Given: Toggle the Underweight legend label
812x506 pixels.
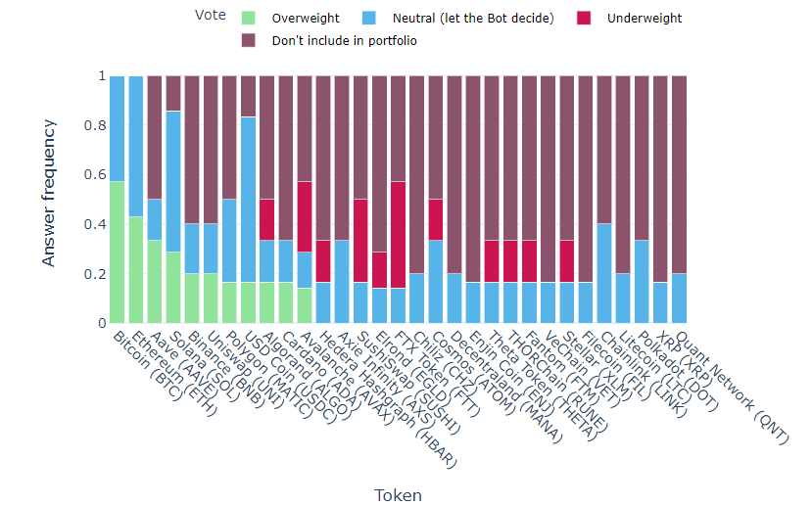Looking at the screenshot, I should (643, 18).
